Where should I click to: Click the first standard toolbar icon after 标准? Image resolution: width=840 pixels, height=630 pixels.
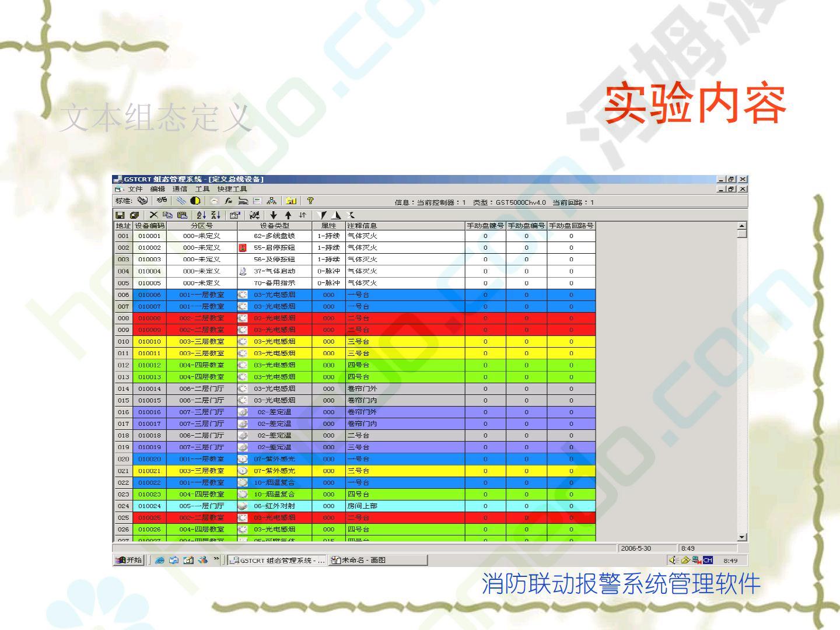pos(142,201)
